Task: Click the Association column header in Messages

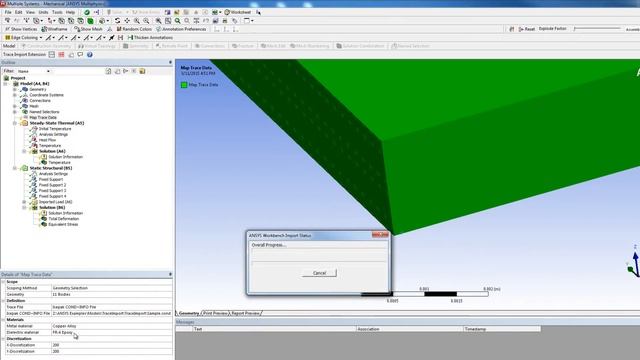Action: pyautogui.click(x=409, y=329)
